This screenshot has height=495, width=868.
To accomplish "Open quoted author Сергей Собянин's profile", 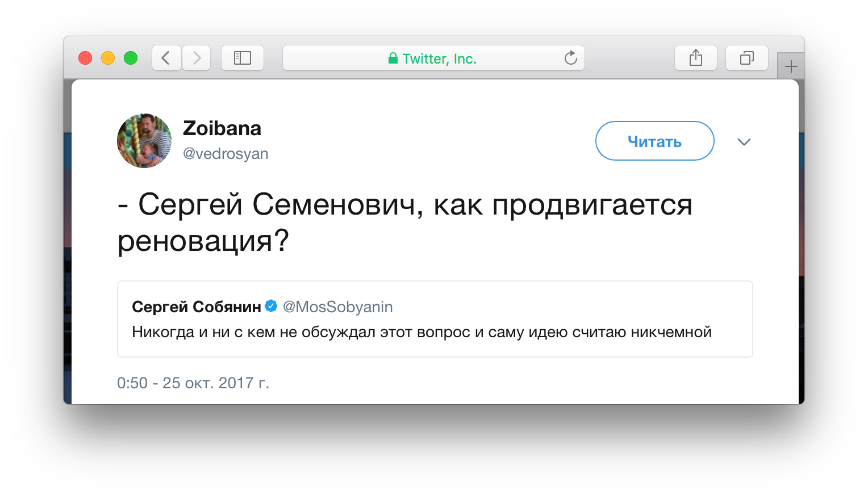I will click(196, 307).
